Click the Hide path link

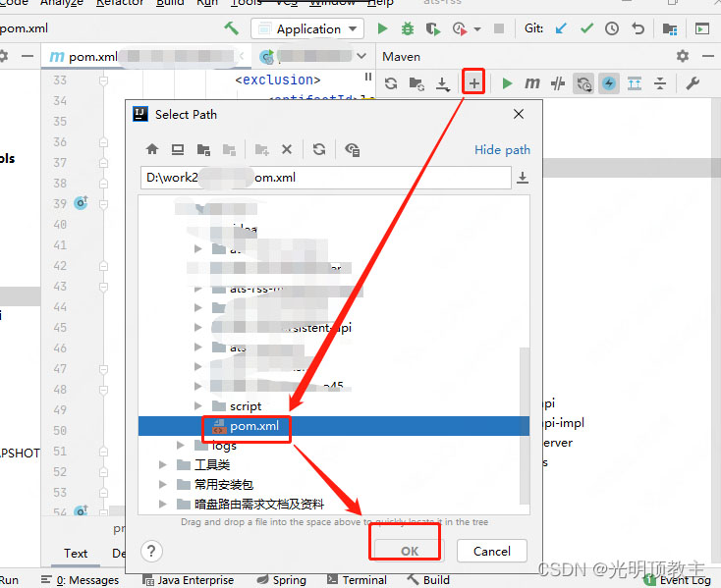502,150
